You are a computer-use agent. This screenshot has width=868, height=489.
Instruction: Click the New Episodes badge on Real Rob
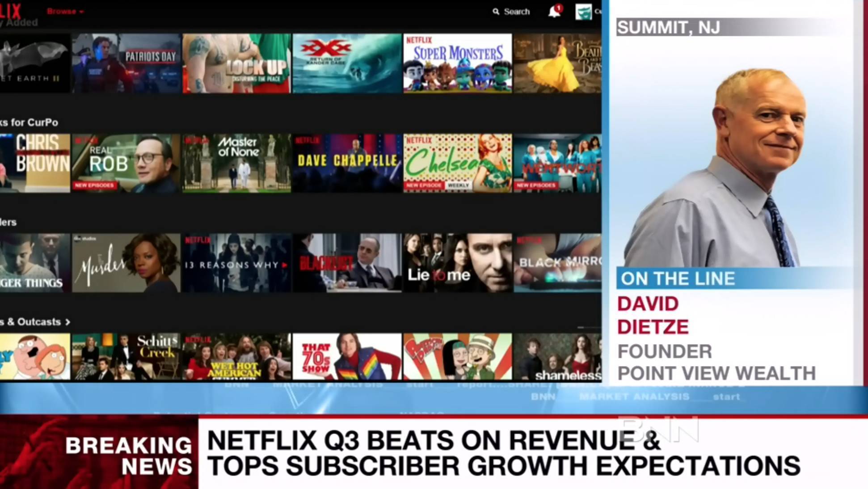(95, 185)
